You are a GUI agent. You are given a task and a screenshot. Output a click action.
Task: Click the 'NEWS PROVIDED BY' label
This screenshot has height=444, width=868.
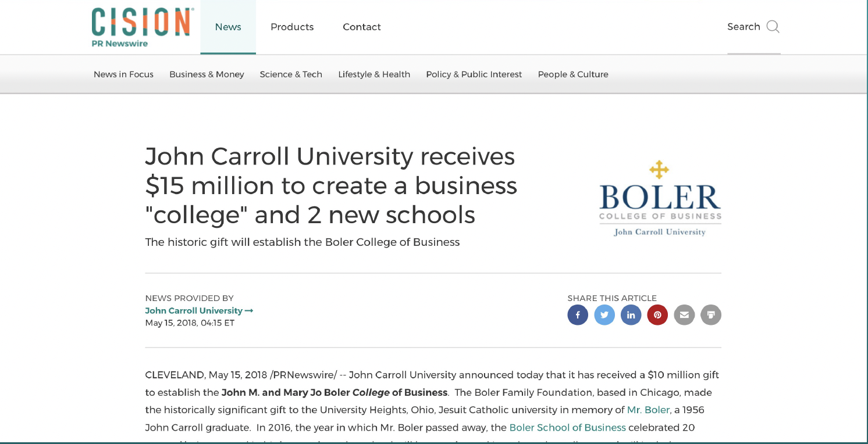click(189, 298)
